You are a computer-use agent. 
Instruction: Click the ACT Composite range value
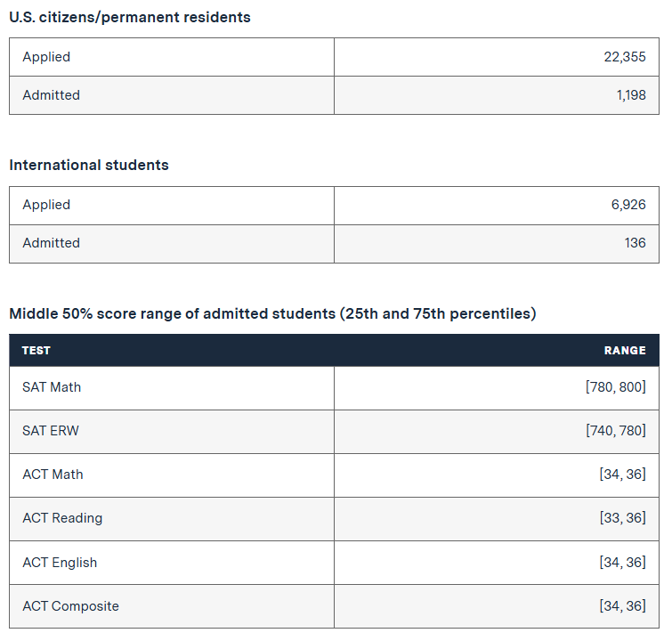click(x=622, y=606)
